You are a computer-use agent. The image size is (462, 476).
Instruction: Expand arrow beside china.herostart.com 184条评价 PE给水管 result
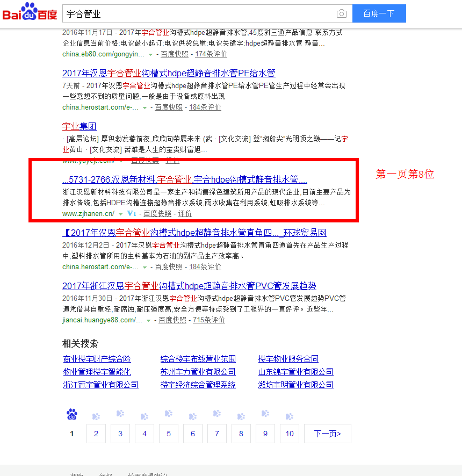click(145, 108)
